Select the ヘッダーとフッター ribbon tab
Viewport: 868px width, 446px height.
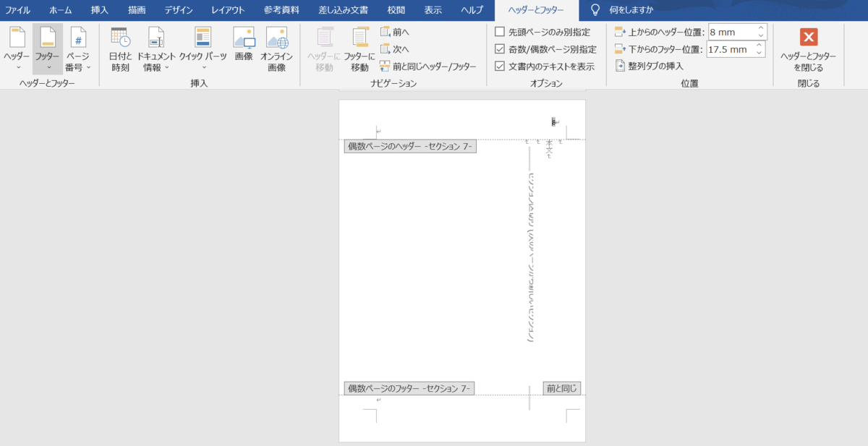click(x=537, y=10)
